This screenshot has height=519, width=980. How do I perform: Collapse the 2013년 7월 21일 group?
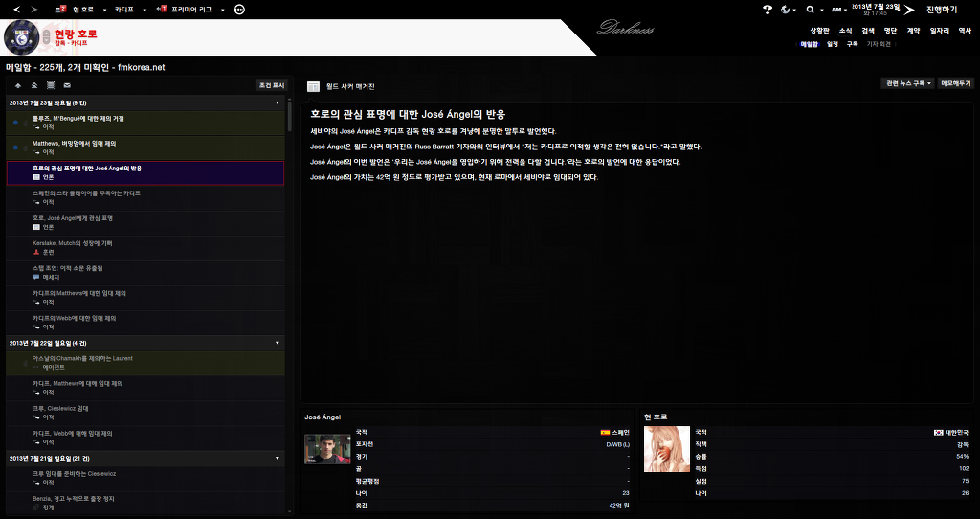pyautogui.click(x=278, y=459)
